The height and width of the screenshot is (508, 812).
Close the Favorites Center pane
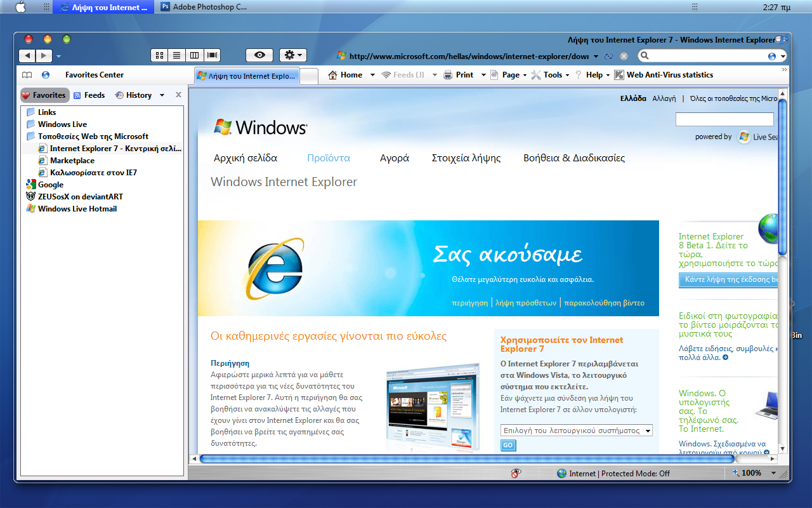178,95
